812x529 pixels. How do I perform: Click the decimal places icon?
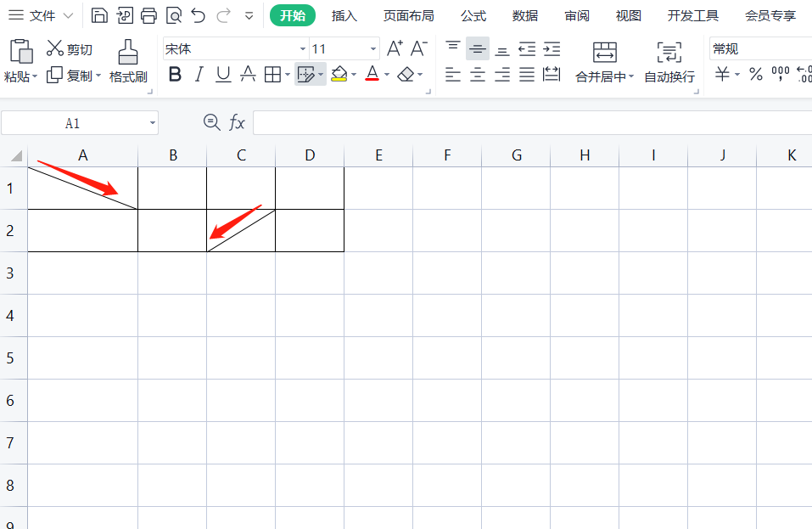(804, 74)
